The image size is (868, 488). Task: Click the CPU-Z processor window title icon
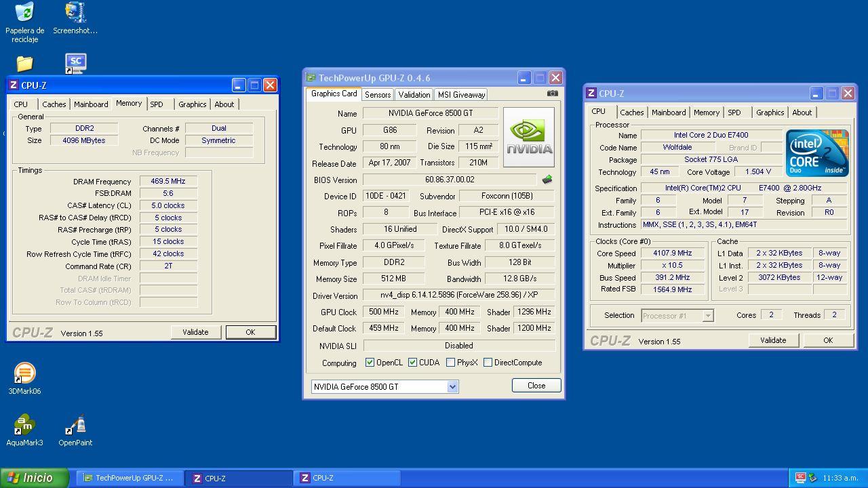591,94
